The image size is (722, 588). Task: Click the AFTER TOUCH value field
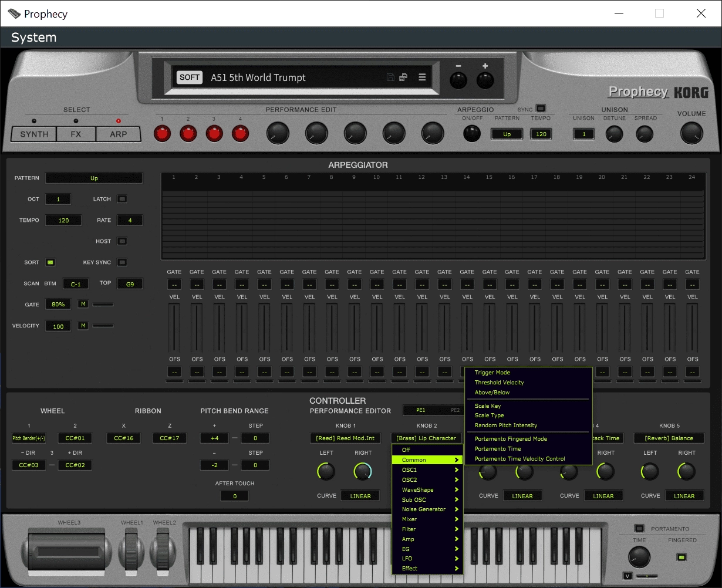click(234, 496)
